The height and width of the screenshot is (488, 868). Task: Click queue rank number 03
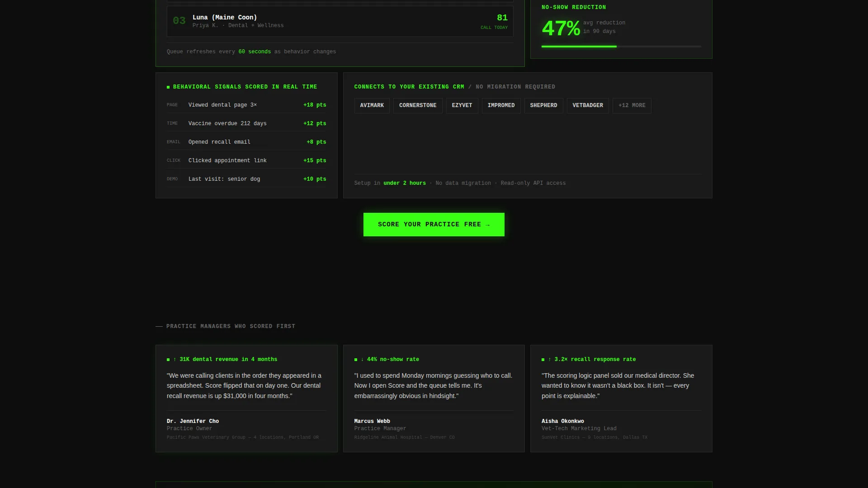tap(179, 21)
